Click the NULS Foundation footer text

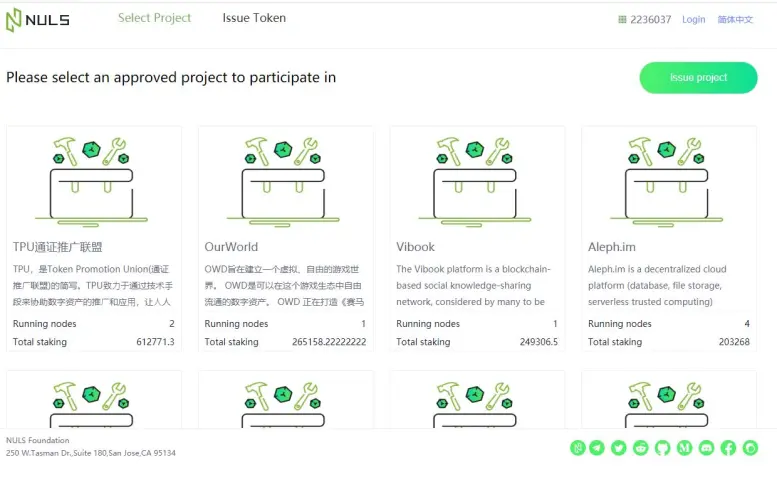click(x=38, y=440)
